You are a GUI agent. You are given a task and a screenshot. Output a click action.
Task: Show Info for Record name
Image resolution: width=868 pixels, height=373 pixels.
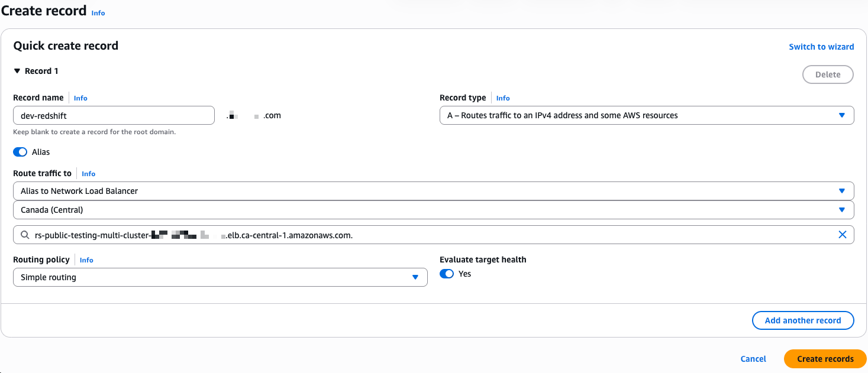80,98
